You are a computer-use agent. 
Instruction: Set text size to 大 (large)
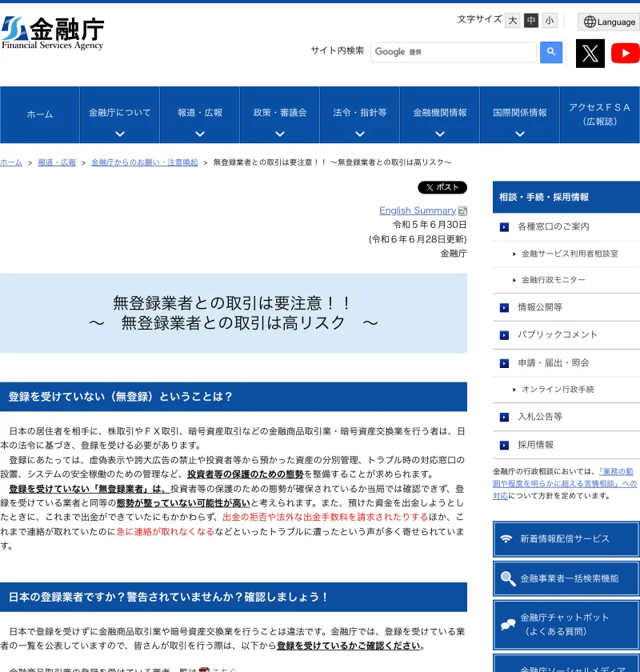click(513, 21)
